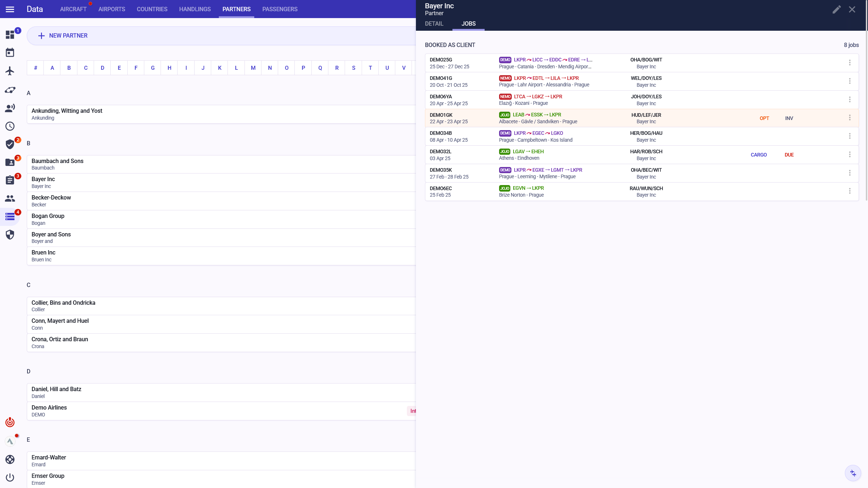
Task: Open the hamburger main menu
Action: pos(10,9)
